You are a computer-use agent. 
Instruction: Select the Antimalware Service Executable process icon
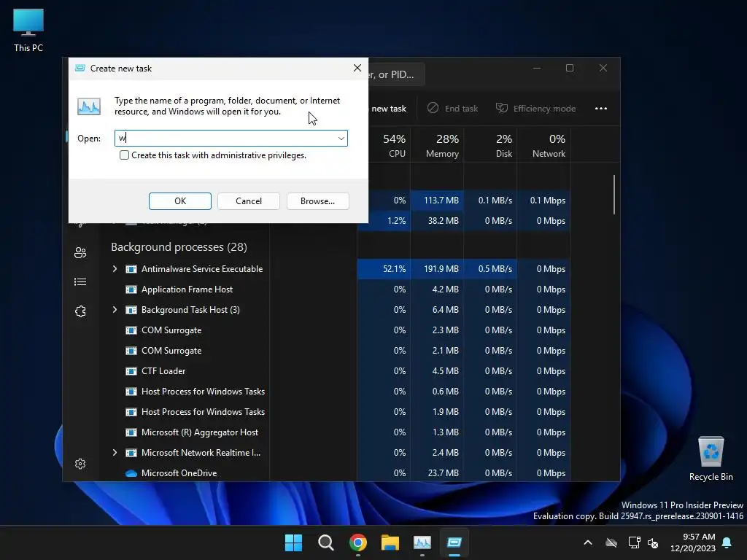(x=131, y=269)
